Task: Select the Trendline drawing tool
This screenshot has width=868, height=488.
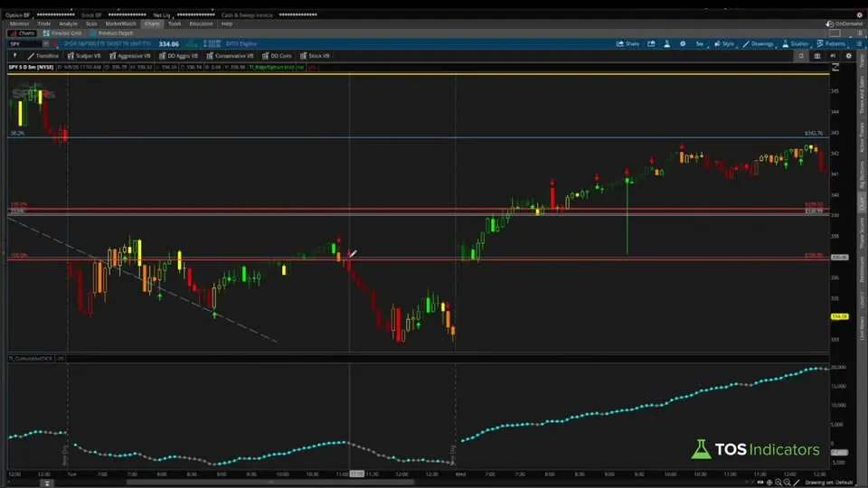Action: (x=43, y=56)
